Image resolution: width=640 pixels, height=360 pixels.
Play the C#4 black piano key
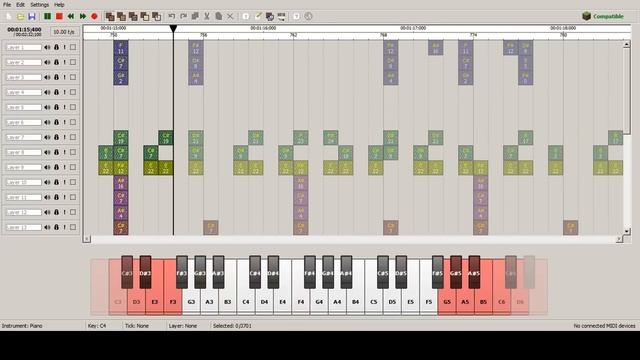255,272
